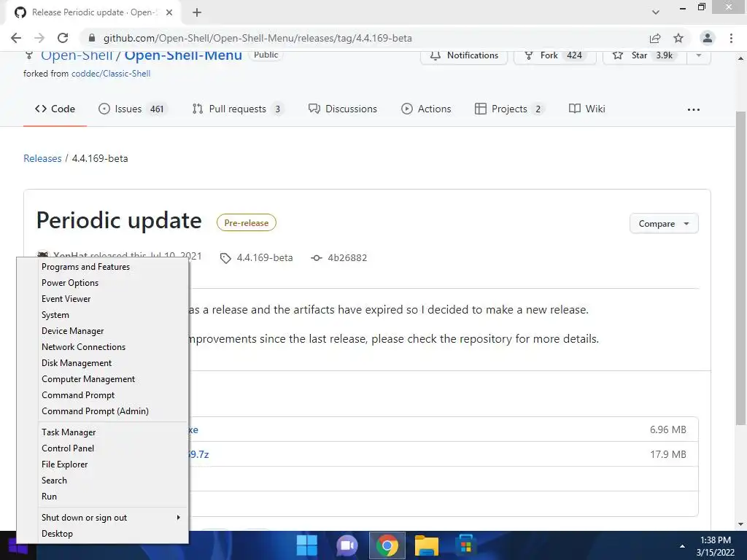
Task: Click the browser forward arrow
Action: point(39,38)
